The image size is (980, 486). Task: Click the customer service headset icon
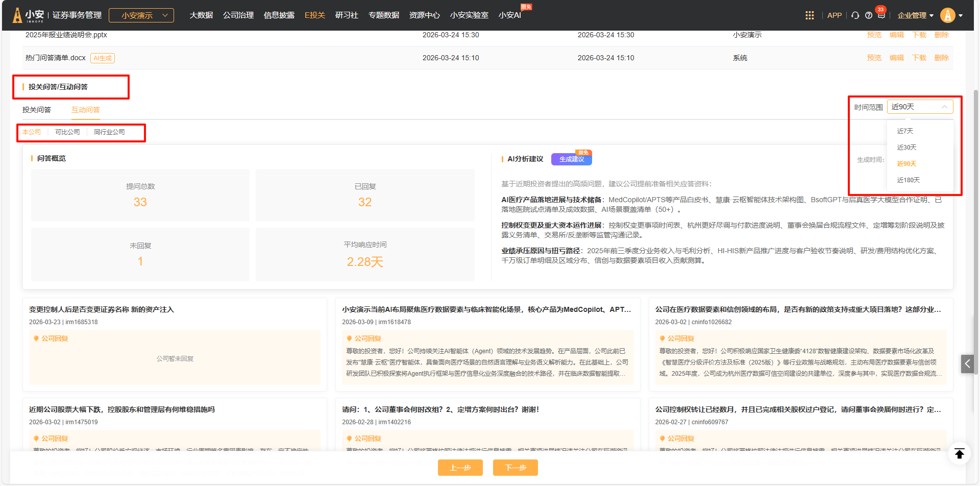pyautogui.click(x=855, y=15)
